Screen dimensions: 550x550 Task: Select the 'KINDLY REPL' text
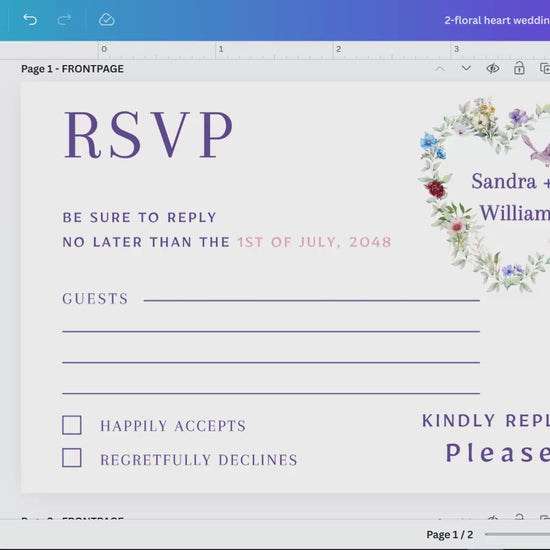[x=486, y=421]
